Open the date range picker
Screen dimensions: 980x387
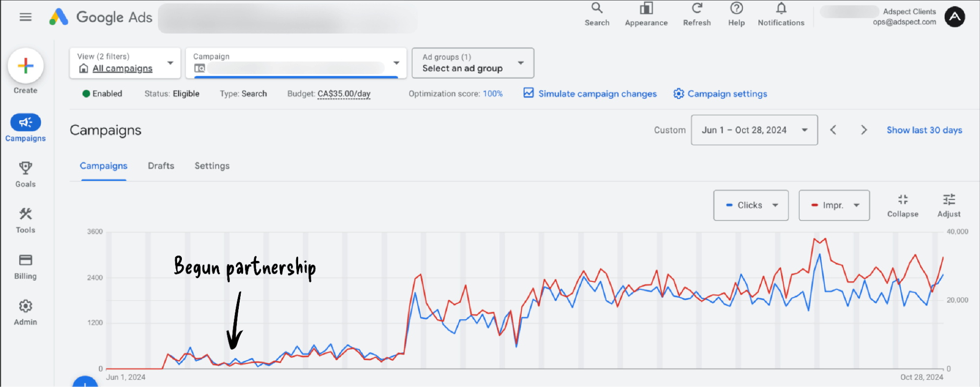click(x=754, y=130)
